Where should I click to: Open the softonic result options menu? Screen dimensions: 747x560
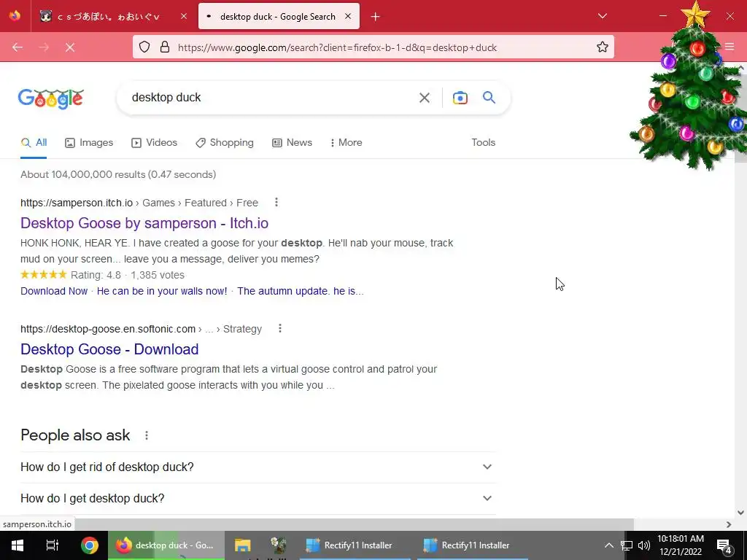[280, 329]
